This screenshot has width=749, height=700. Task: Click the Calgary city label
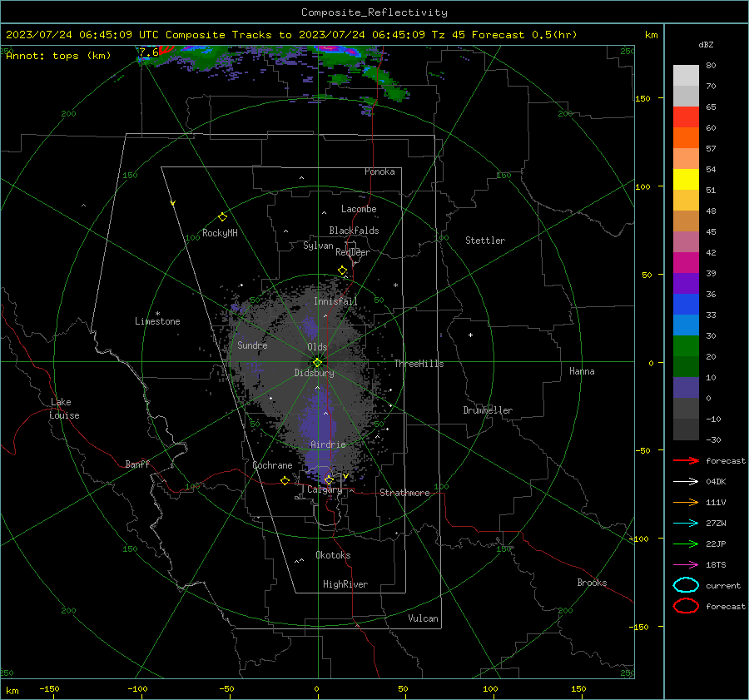click(325, 489)
